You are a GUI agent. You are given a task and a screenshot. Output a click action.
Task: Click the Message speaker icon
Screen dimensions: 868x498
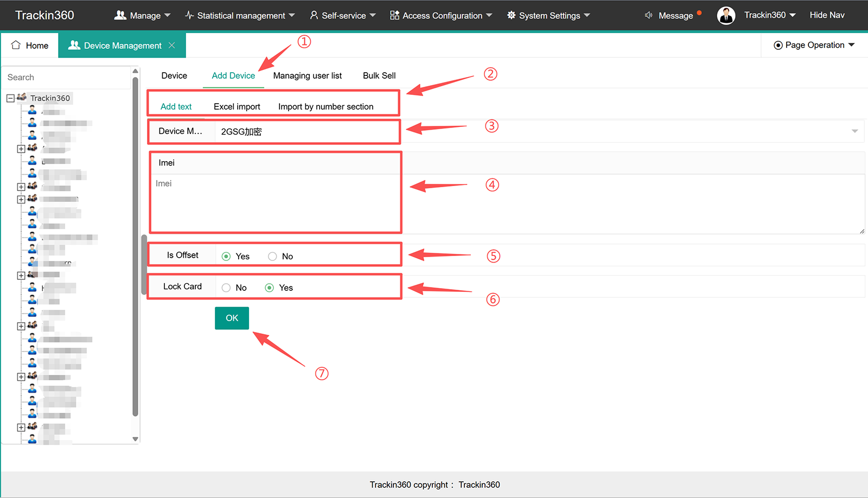(x=648, y=15)
